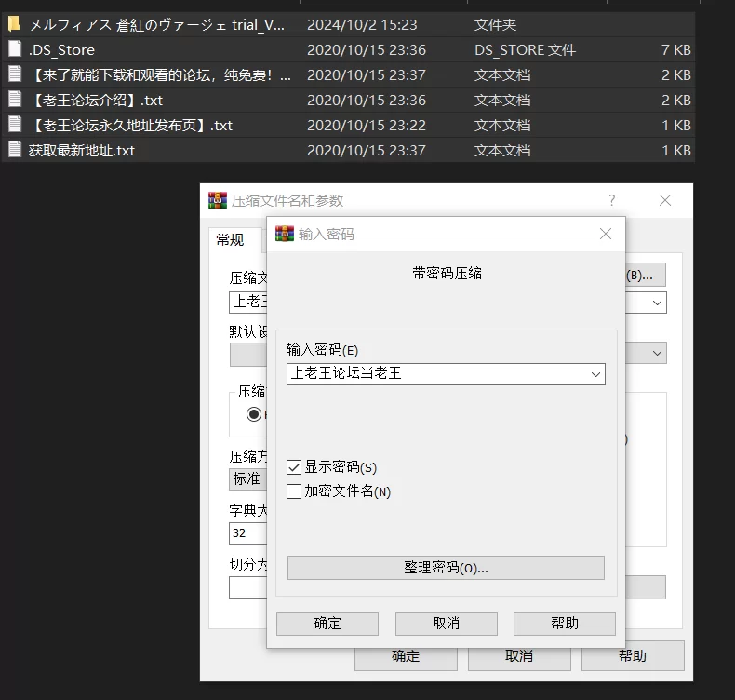The width and height of the screenshot is (735, 700).
Task: Close the 输入密码 dialog
Action: click(606, 235)
